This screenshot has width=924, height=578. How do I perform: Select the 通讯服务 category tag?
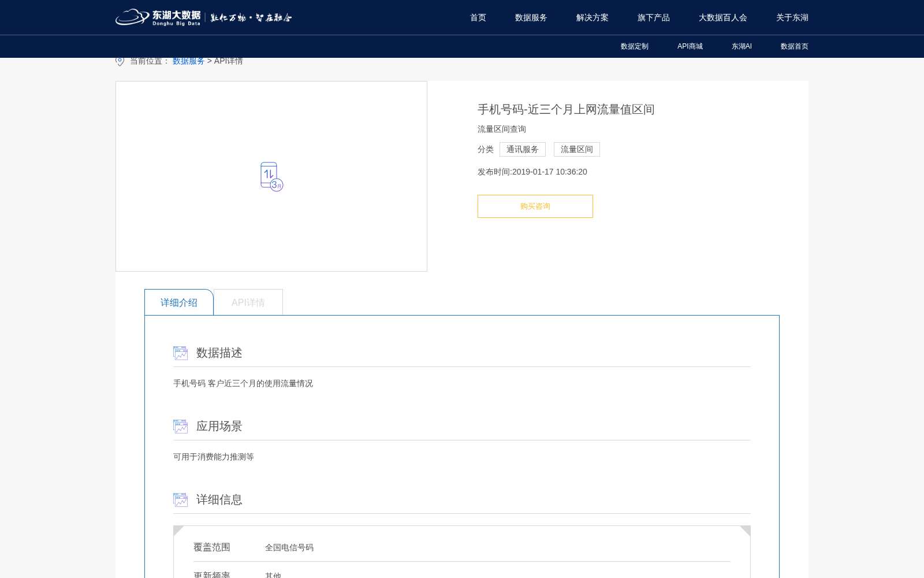tap(523, 149)
